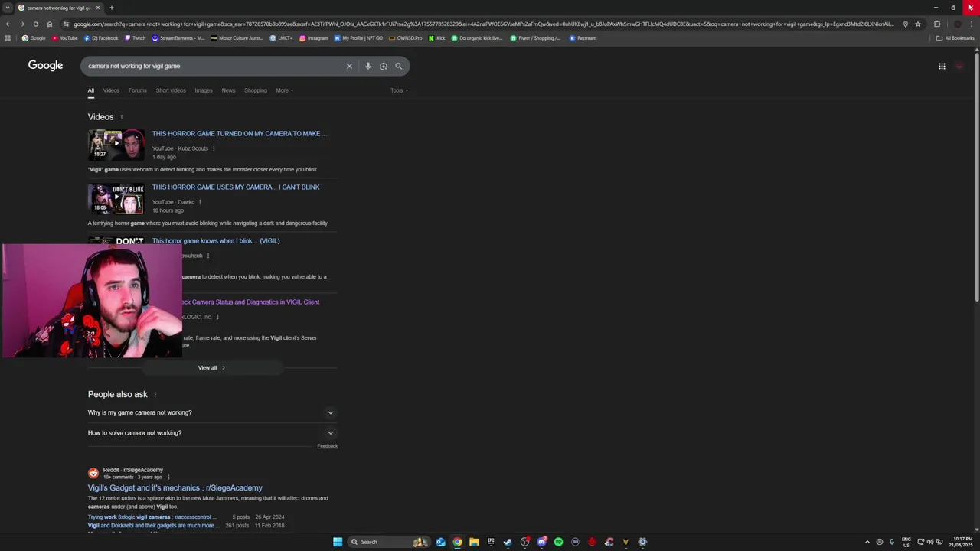980x551 pixels.
Task: Reload the page with the refresh button
Action: point(35,24)
